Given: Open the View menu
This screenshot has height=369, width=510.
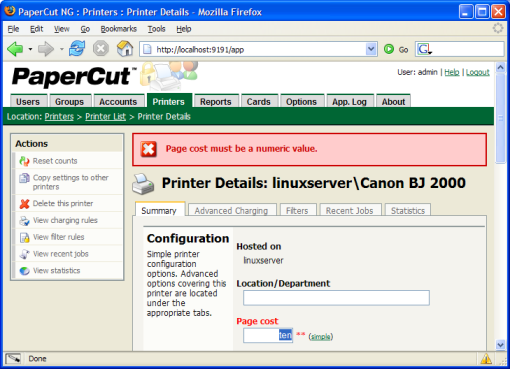Looking at the screenshot, I should tap(62, 29).
